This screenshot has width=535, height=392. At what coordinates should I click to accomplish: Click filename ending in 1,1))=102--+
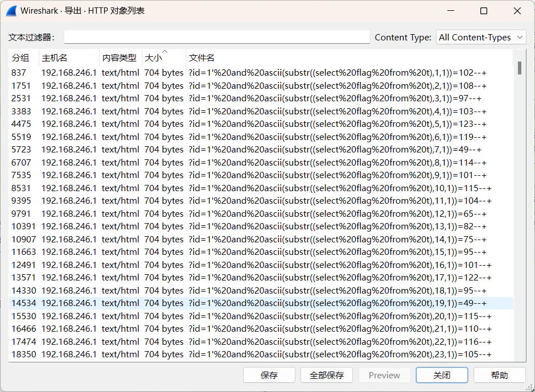338,73
